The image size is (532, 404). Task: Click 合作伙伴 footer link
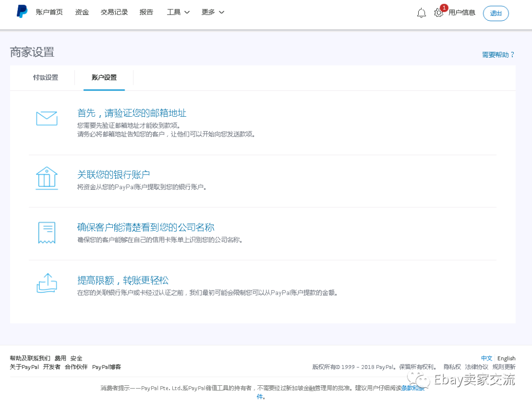click(x=76, y=367)
